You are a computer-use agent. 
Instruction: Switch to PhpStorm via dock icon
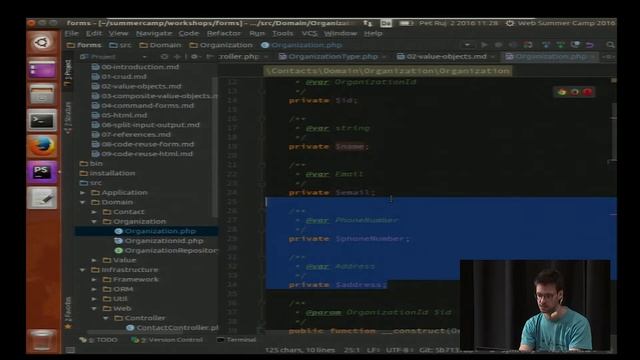tap(42, 172)
